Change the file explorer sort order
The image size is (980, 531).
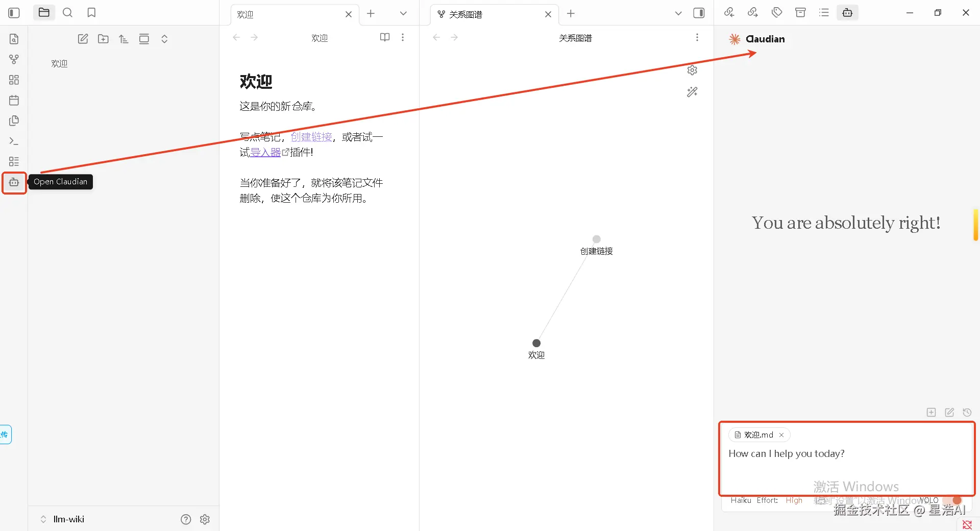(x=124, y=39)
